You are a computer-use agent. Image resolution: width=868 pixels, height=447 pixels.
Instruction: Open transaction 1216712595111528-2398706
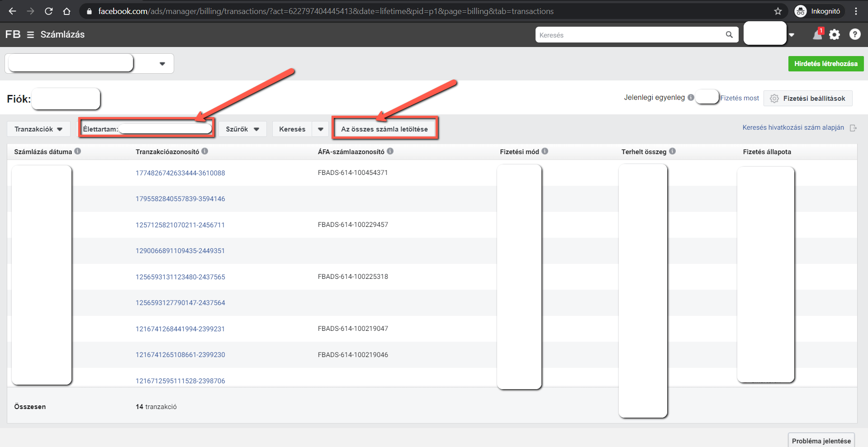pos(180,381)
